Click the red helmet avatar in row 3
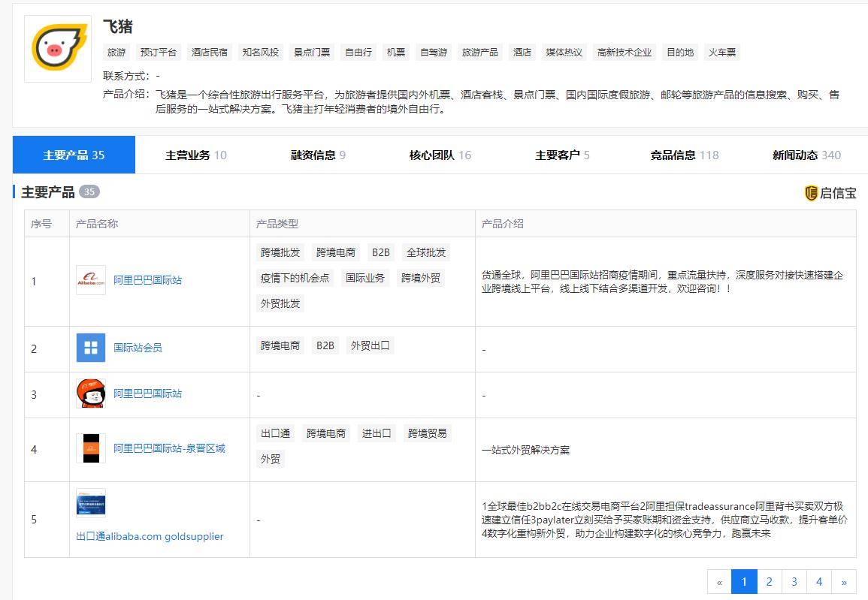The image size is (868, 600). pyautogui.click(x=91, y=393)
